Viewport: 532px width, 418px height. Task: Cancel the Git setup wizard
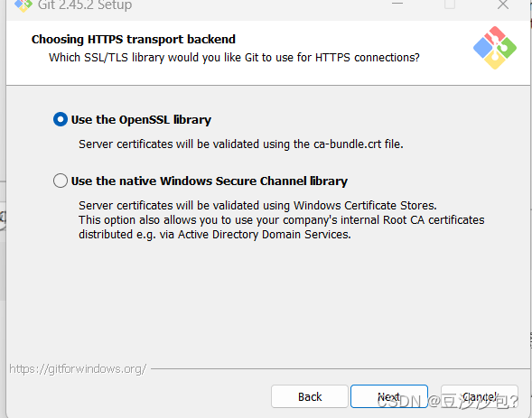click(x=480, y=396)
